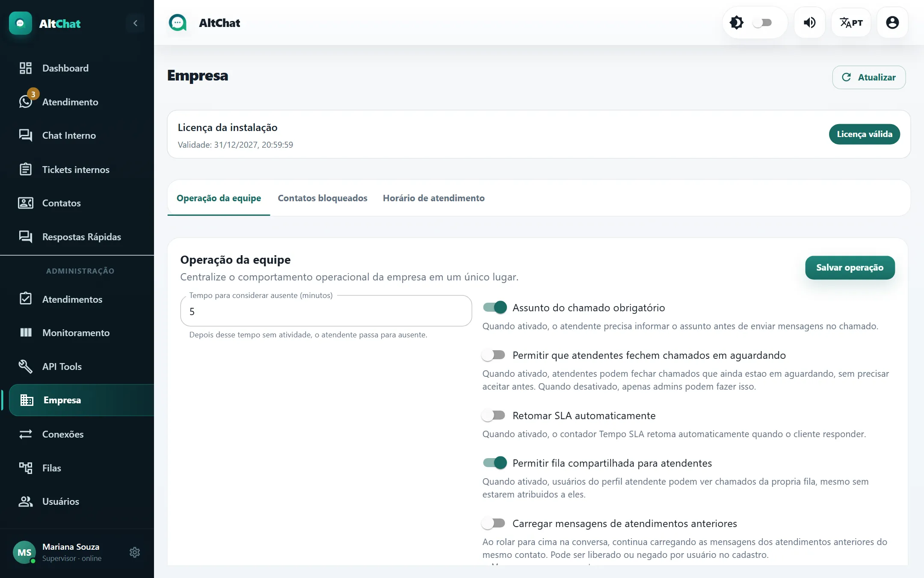The image size is (924, 578).
Task: Enable Permitir que atendentes fechem chamados switch
Action: click(493, 355)
